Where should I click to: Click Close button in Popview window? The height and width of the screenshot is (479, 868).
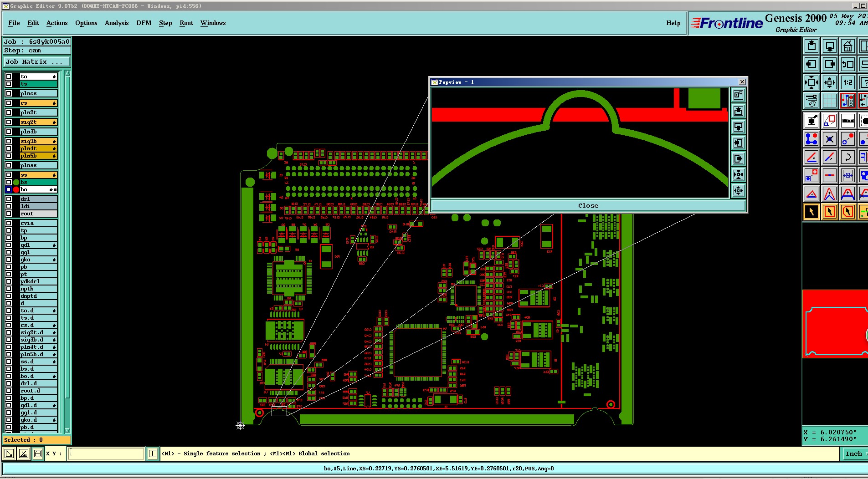[x=588, y=206]
